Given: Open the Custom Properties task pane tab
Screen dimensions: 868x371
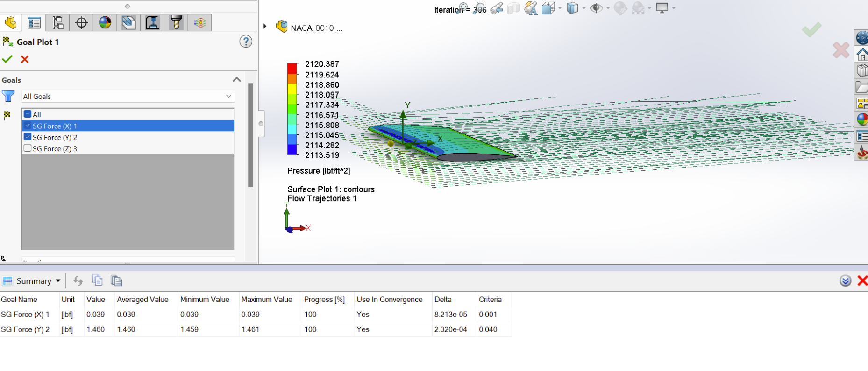Looking at the screenshot, I should [862, 136].
